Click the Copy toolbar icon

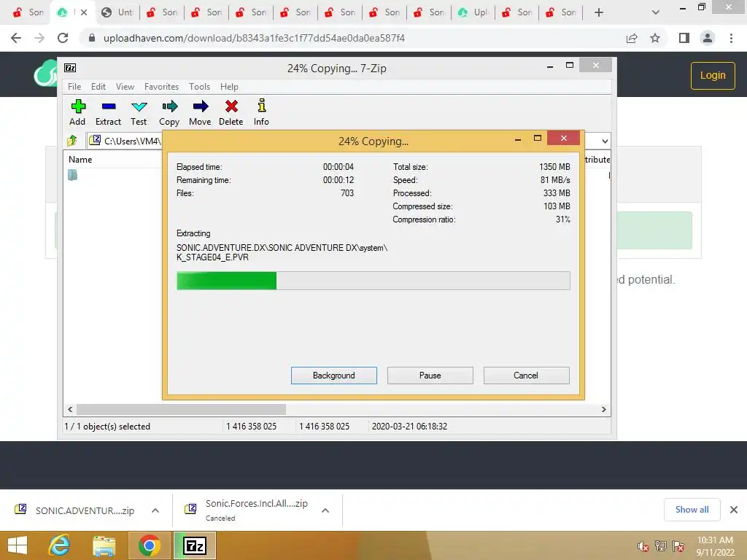(x=169, y=112)
